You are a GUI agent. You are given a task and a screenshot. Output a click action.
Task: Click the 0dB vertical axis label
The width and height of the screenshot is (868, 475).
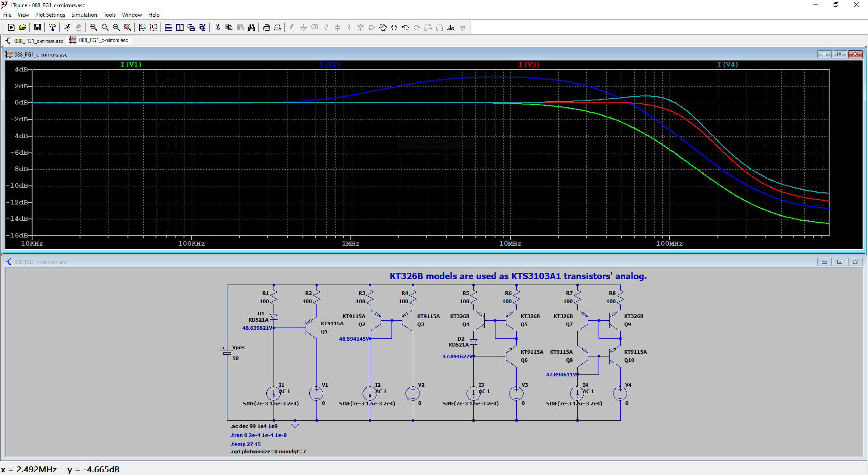coord(21,103)
